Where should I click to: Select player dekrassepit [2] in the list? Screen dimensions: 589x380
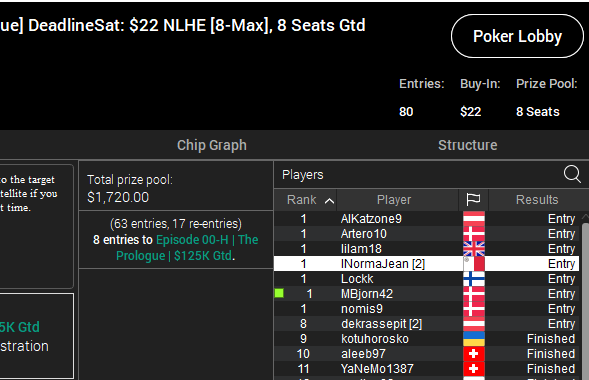pyautogui.click(x=426, y=324)
